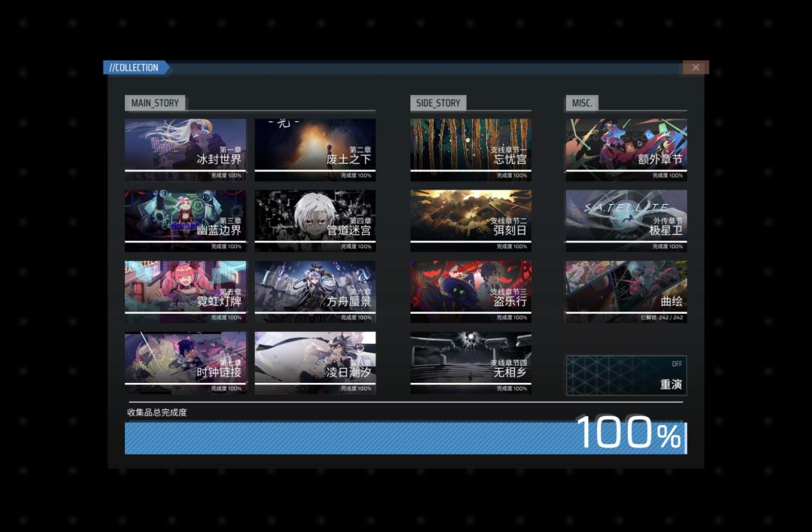This screenshot has width=812, height=532.
Task: Open the 极星卫 Satellite gaiden chapter
Action: (x=626, y=220)
